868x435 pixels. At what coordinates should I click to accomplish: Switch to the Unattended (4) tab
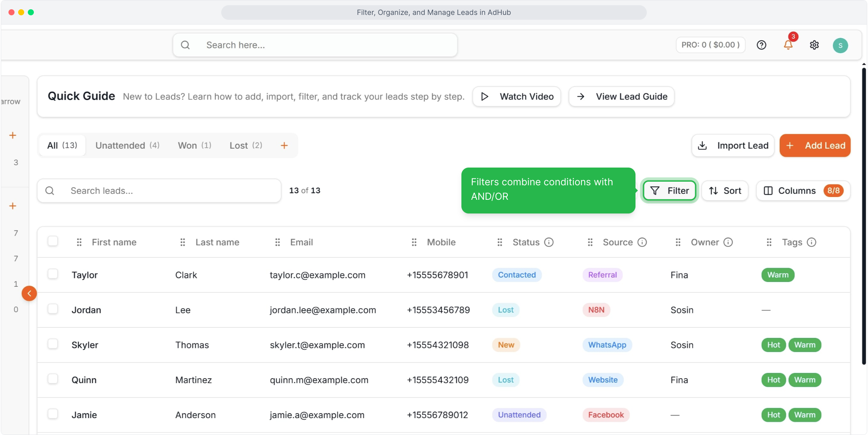pyautogui.click(x=127, y=145)
